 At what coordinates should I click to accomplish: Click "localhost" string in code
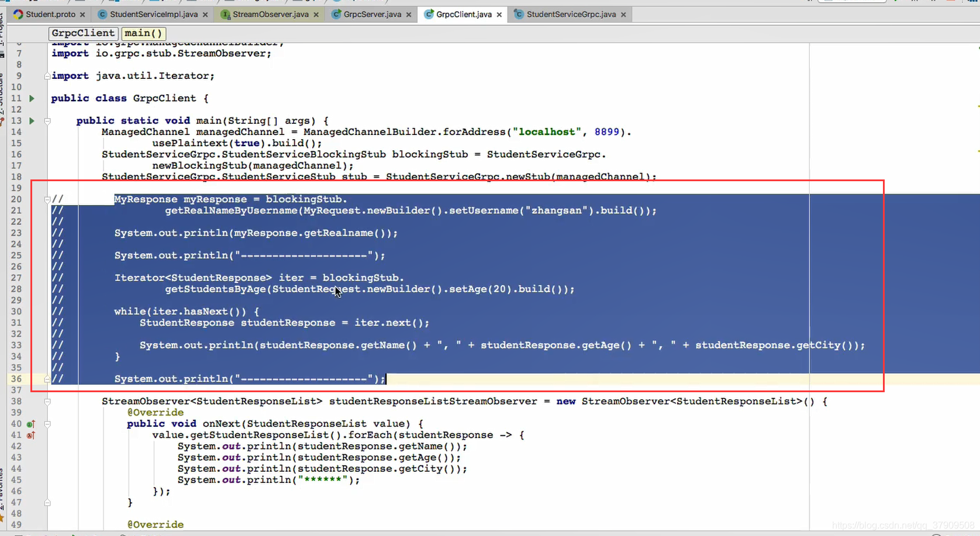pos(547,132)
